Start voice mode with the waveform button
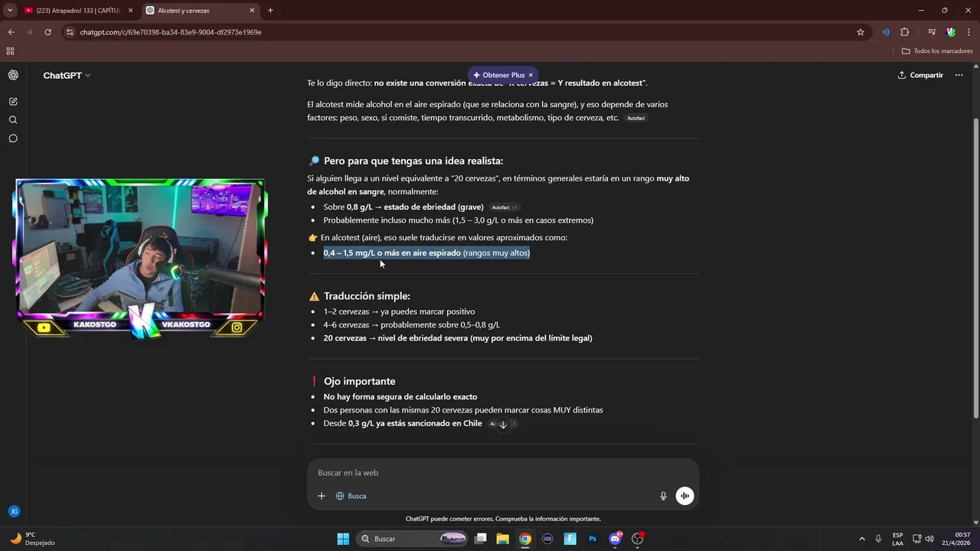The height and width of the screenshot is (551, 980). point(684,496)
